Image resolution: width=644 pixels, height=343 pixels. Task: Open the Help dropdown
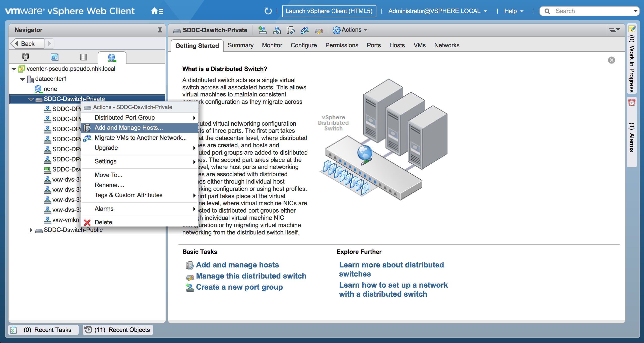tap(514, 11)
